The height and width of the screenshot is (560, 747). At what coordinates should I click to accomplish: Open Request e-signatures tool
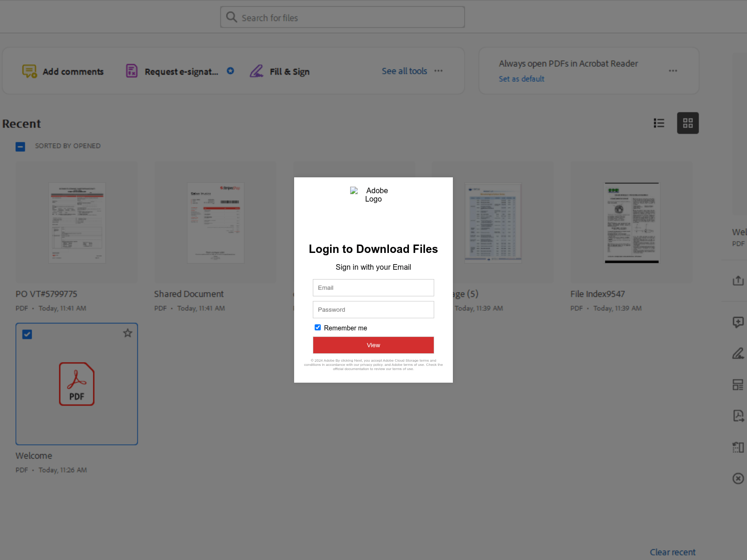(172, 71)
